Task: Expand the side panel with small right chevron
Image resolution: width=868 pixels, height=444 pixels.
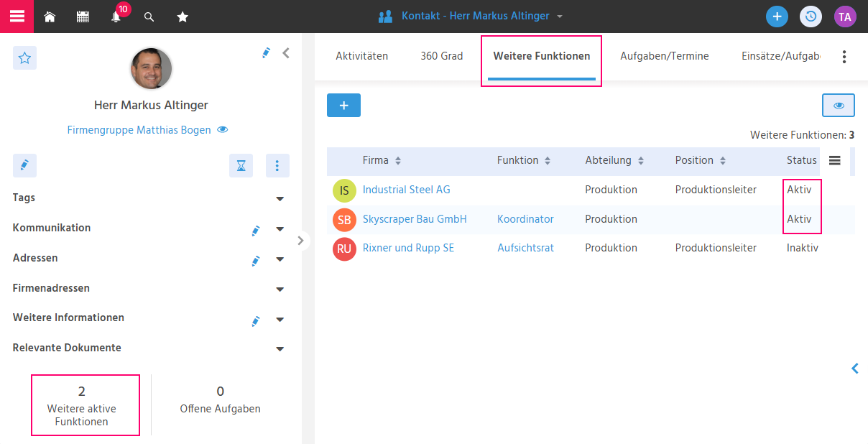Action: point(301,241)
